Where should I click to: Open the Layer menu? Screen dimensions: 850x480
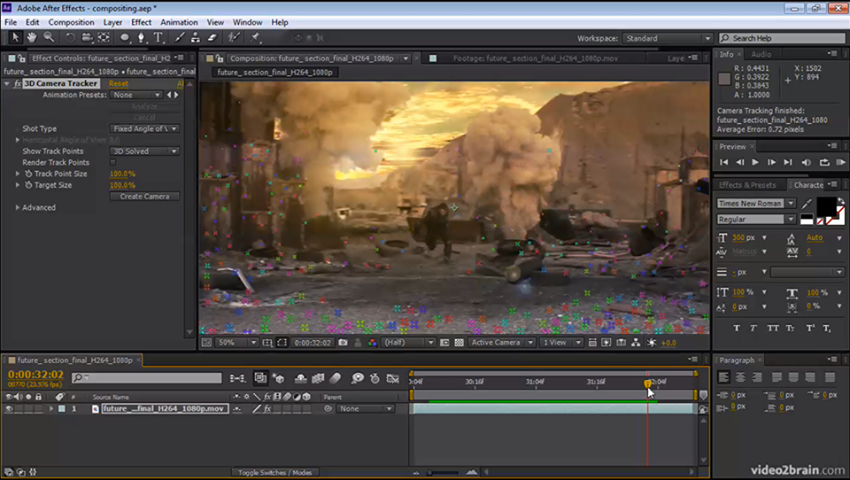113,22
